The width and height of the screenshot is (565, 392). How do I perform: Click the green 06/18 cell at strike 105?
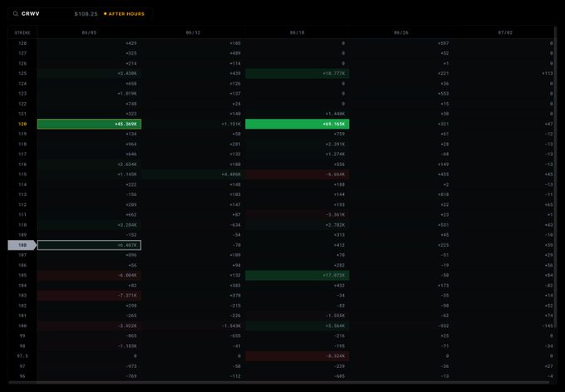click(x=297, y=275)
